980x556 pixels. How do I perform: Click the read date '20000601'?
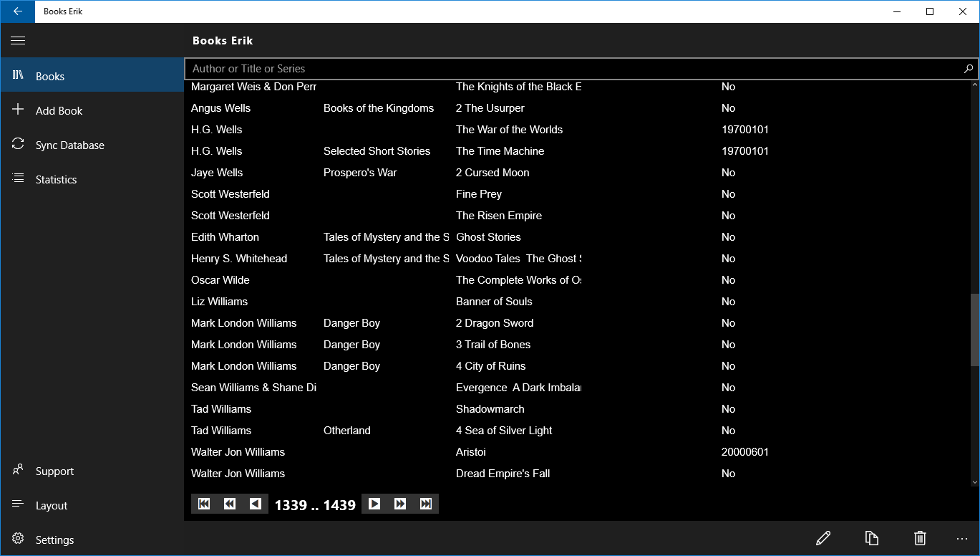745,452
